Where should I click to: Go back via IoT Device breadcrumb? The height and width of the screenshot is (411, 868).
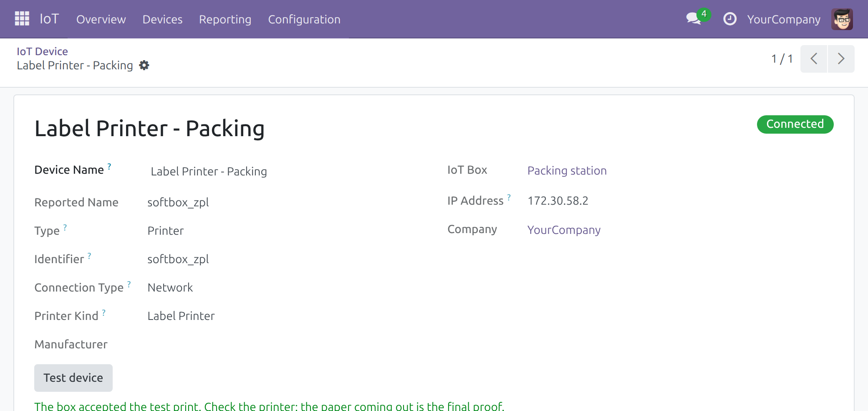pos(42,51)
